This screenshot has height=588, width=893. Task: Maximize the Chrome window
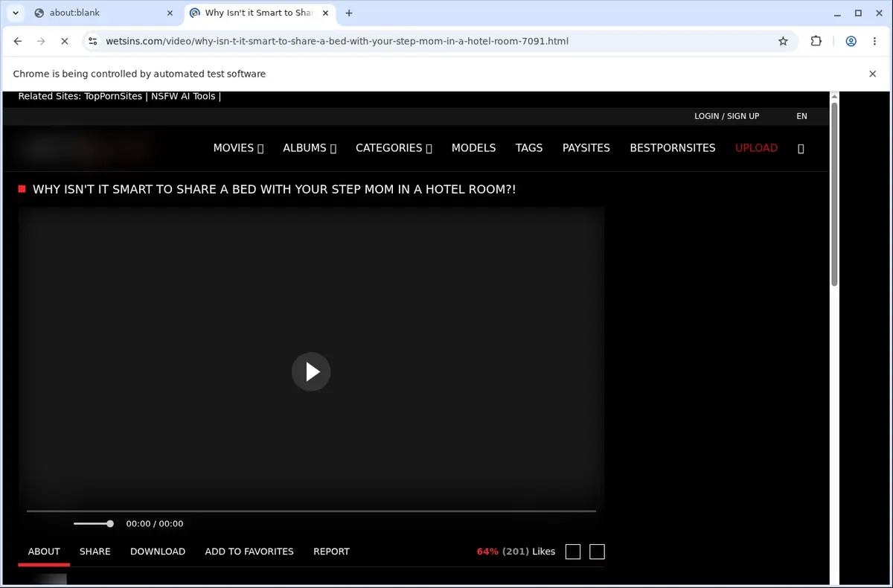tap(858, 13)
